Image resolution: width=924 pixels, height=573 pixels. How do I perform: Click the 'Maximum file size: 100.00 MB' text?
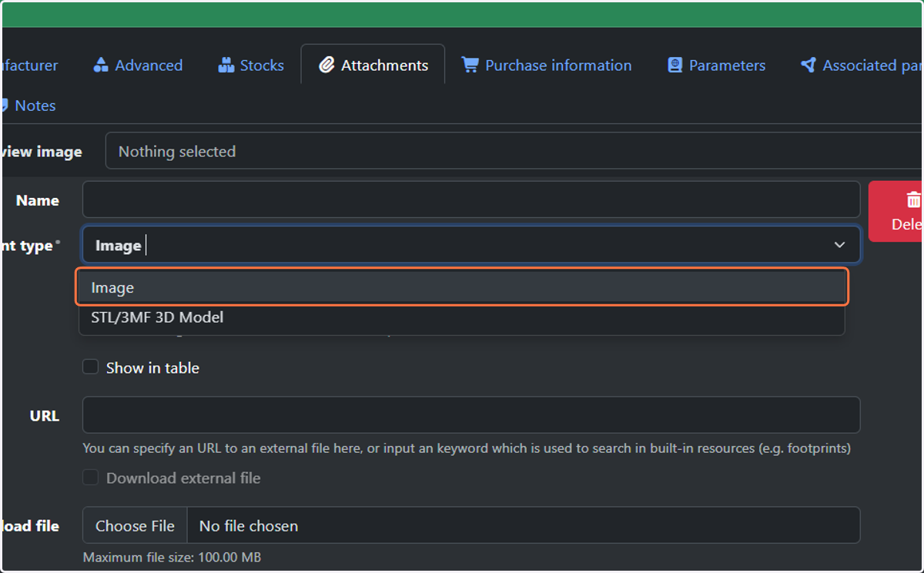(x=172, y=557)
